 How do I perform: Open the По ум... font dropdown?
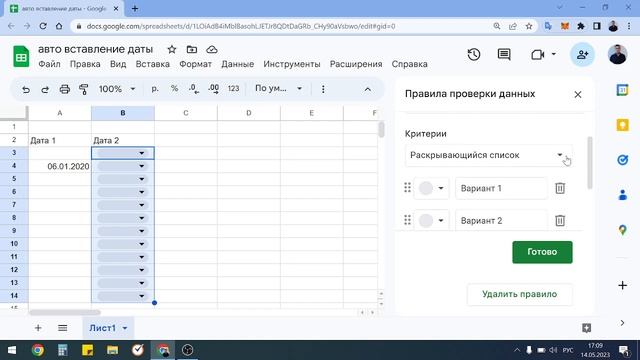point(279,89)
